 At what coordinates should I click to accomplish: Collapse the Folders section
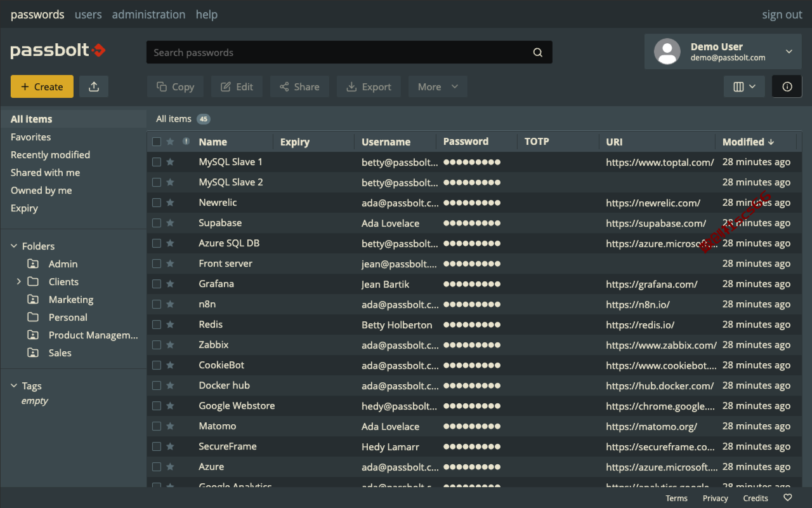click(14, 246)
